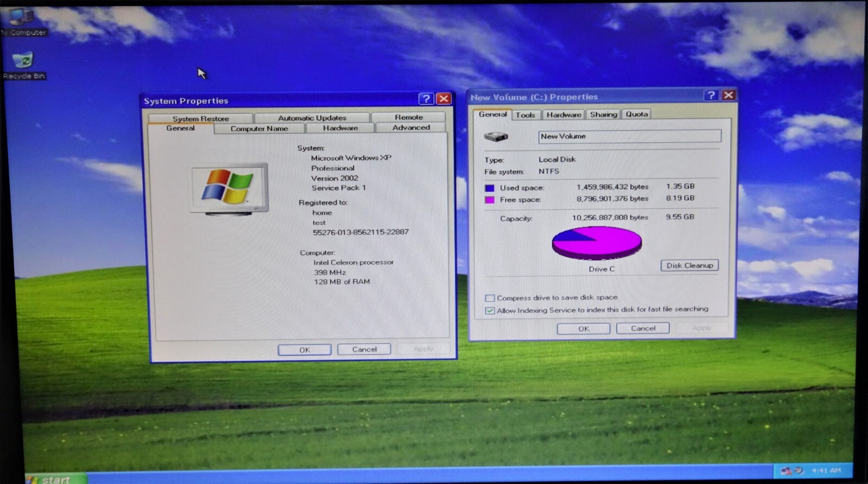Click the Local Disk type text
The height and width of the screenshot is (484, 868).
557,159
